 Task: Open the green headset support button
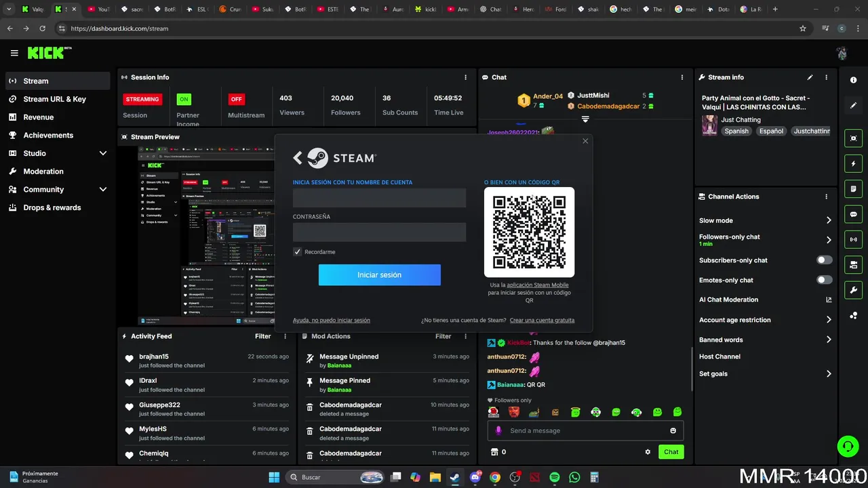point(848,446)
